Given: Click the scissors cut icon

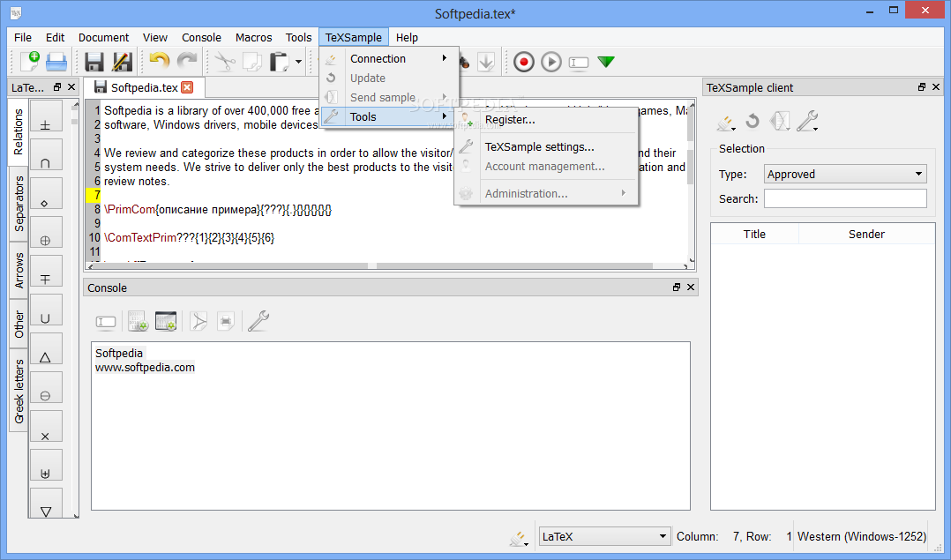Looking at the screenshot, I should point(224,62).
